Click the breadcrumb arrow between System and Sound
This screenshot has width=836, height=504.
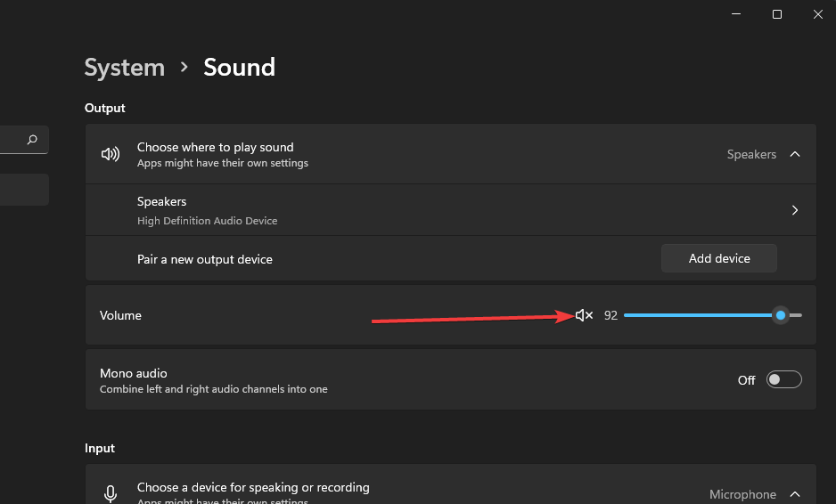coord(184,68)
